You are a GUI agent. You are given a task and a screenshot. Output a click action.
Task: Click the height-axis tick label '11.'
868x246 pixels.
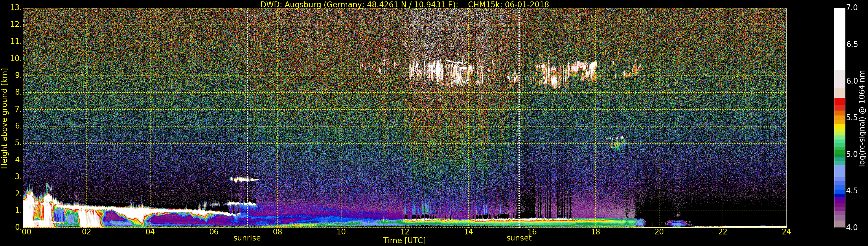[16, 41]
